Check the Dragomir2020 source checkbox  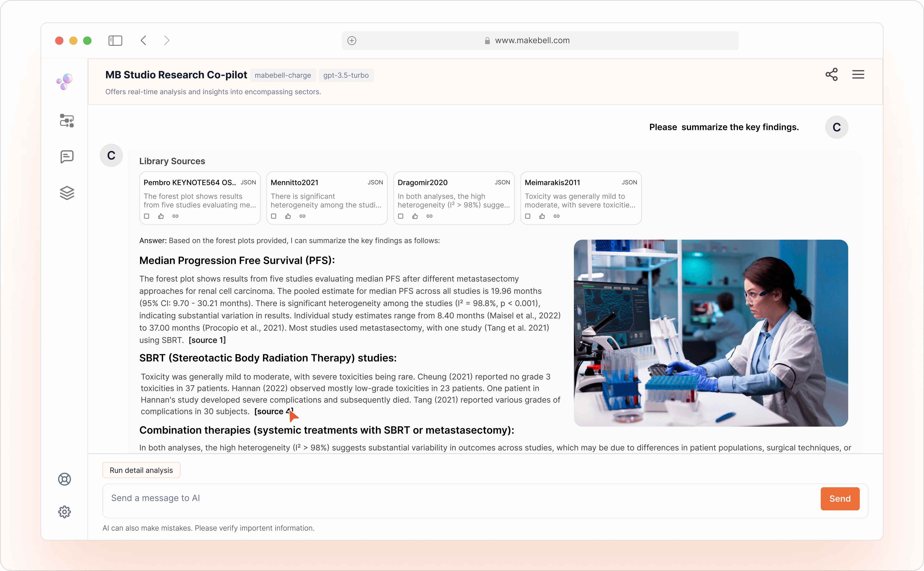tap(401, 216)
